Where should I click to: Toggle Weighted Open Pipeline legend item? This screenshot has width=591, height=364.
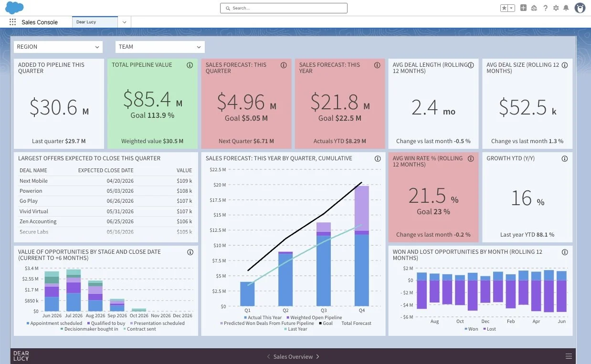point(315,317)
